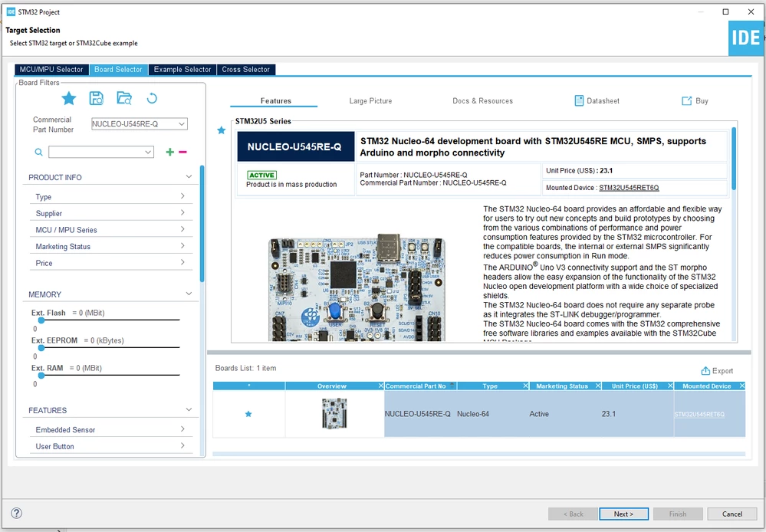Remove the Overview column using its X
Viewport: 766px width, 532px height.
coord(381,386)
